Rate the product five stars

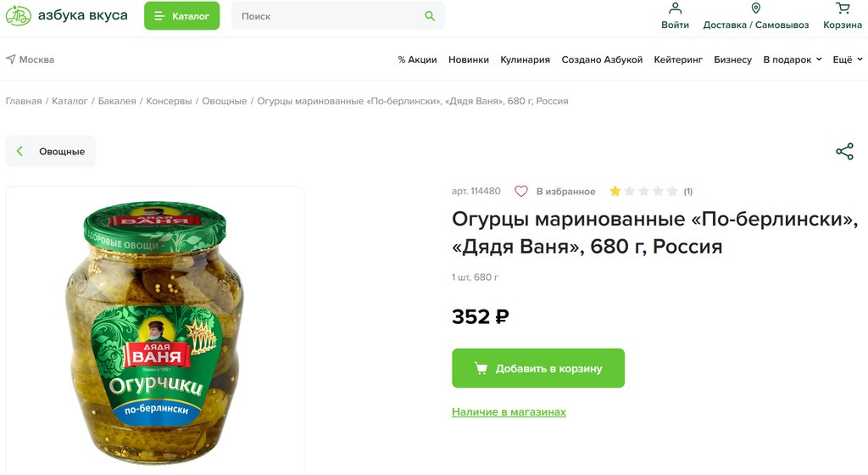[x=673, y=192]
